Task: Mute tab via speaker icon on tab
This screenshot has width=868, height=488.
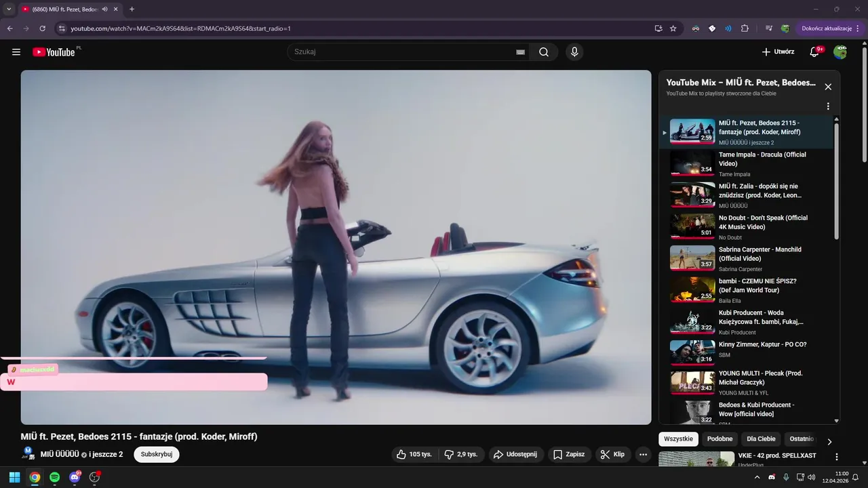Action: (x=105, y=9)
